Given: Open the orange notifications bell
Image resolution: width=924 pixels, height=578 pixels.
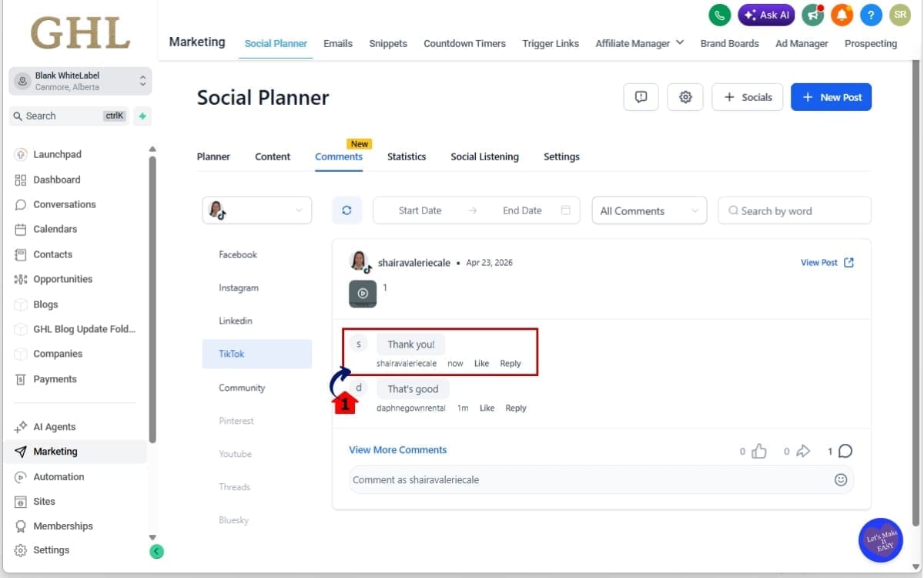Looking at the screenshot, I should coord(842,15).
